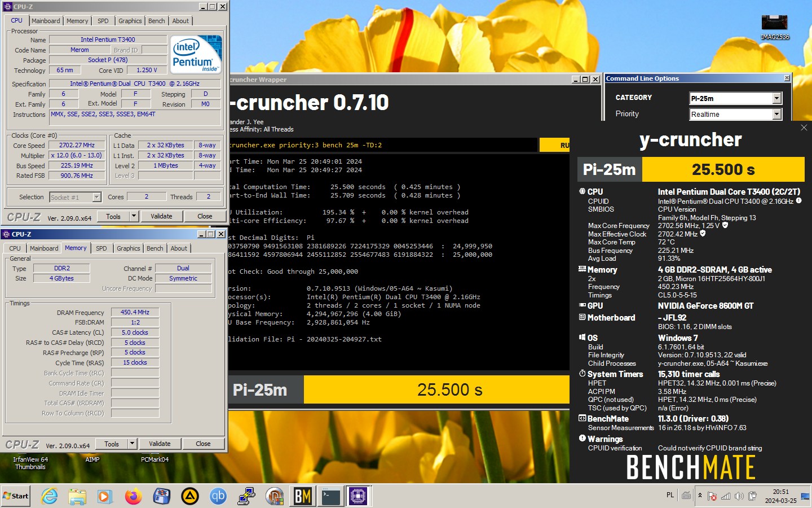Viewport: 812px width, 508px height.
Task: Click the BenchMate section icon next to version
Action: [x=582, y=418]
